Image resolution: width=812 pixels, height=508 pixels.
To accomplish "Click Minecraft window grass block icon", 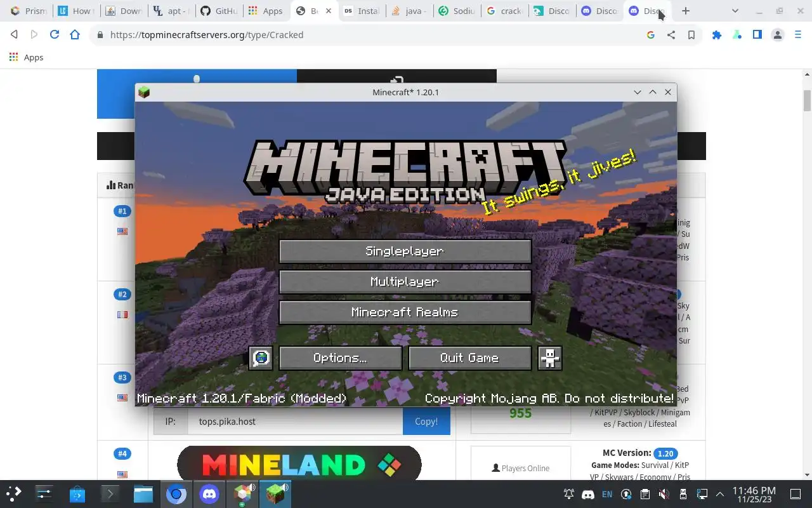I will (144, 92).
